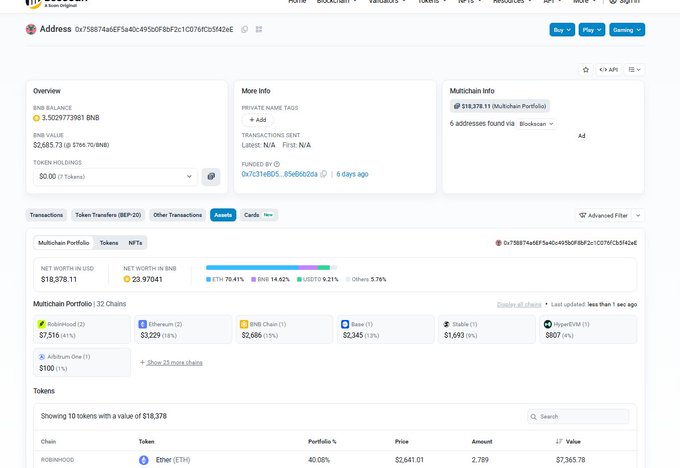Click the BNB purple legend swatch
Image resolution: width=680 pixels, height=468 pixels.
(253, 279)
